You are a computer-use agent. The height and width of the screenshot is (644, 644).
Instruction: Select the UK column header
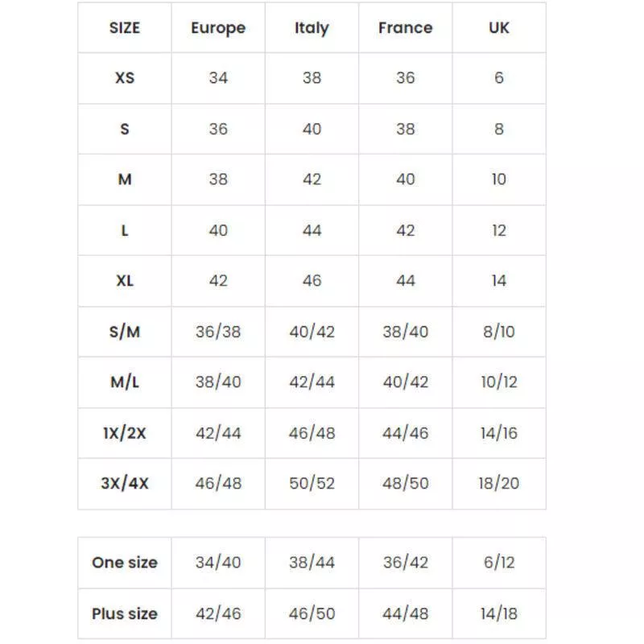[499, 28]
